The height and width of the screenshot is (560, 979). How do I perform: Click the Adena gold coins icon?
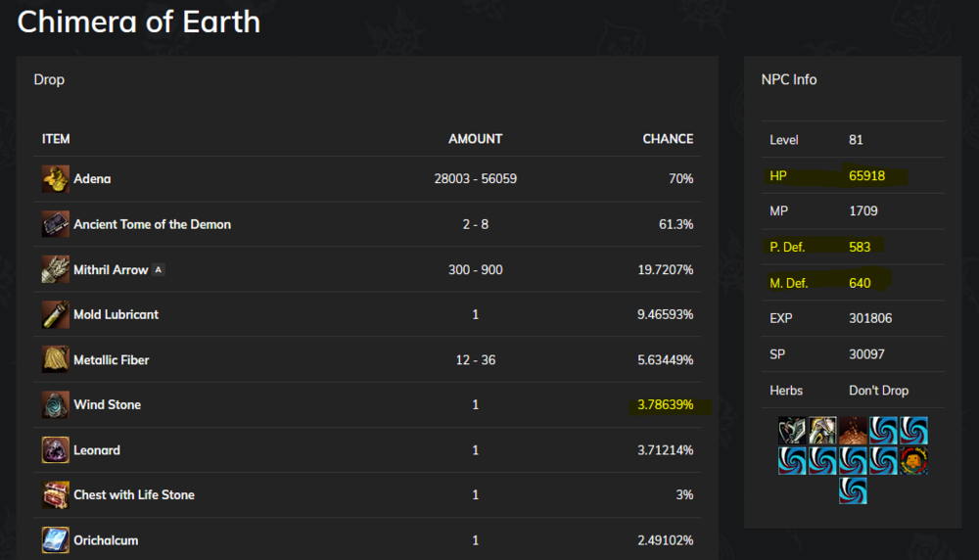(55, 179)
